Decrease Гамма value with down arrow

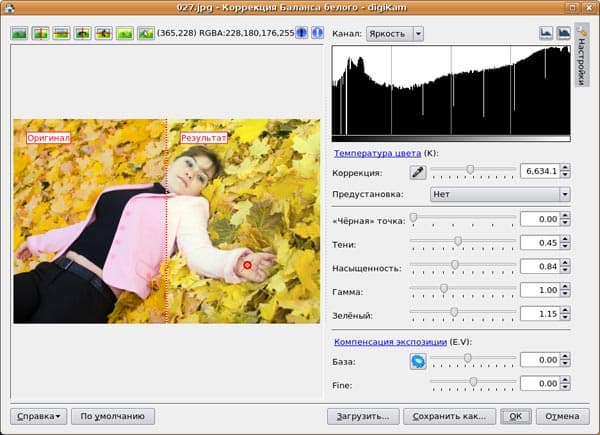click(565, 294)
